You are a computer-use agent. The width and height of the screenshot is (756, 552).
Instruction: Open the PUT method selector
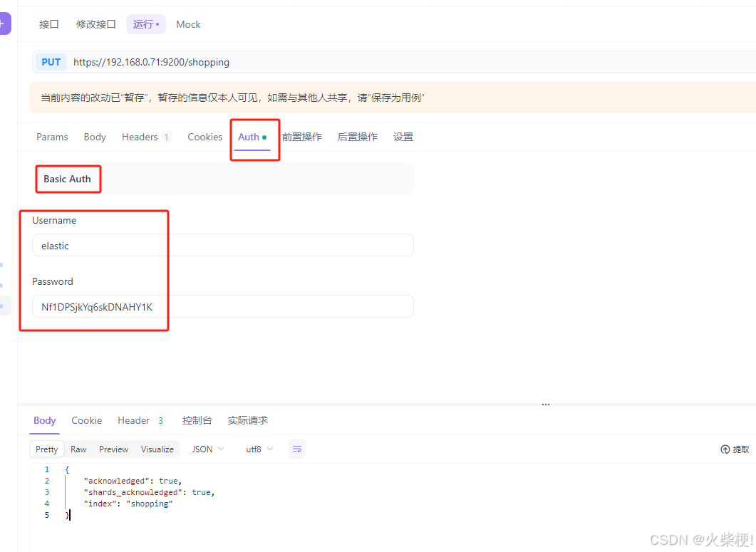(x=51, y=62)
